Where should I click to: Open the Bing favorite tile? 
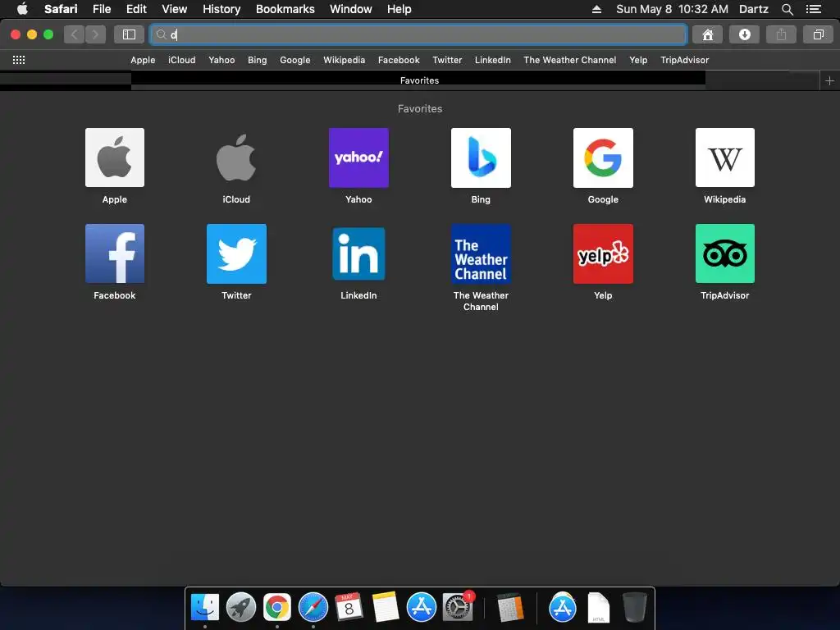pyautogui.click(x=481, y=157)
